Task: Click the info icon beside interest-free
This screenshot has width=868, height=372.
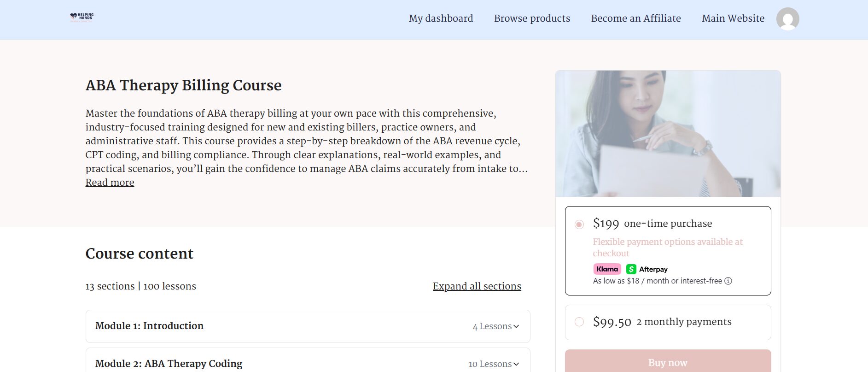Action: [728, 281]
